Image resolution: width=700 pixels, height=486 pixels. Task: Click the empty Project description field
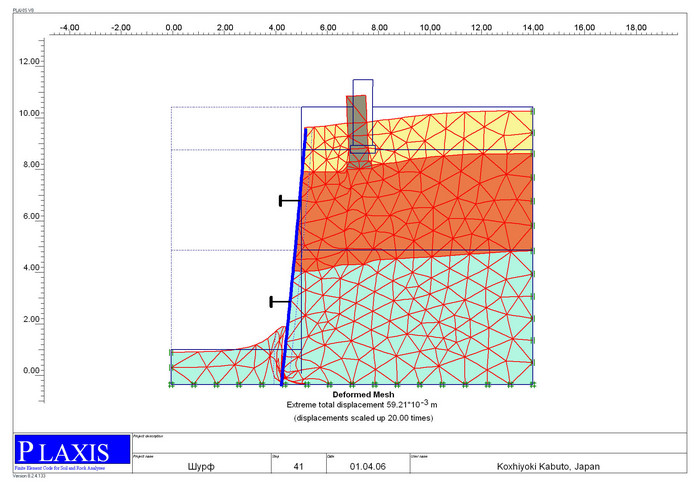click(x=410, y=443)
